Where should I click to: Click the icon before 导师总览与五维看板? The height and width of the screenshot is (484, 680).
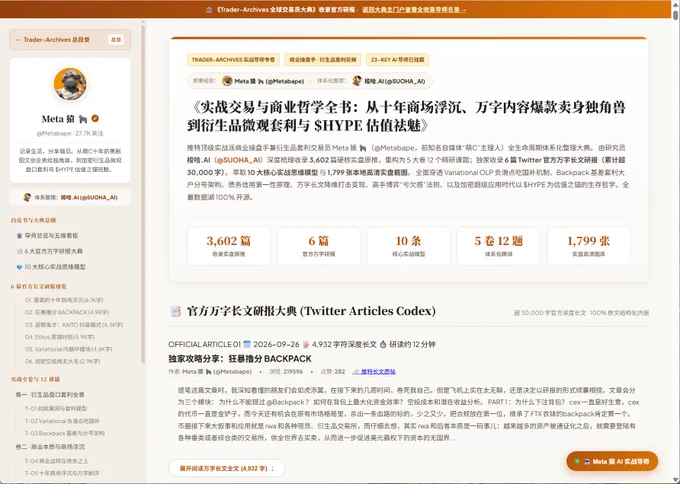19,235
